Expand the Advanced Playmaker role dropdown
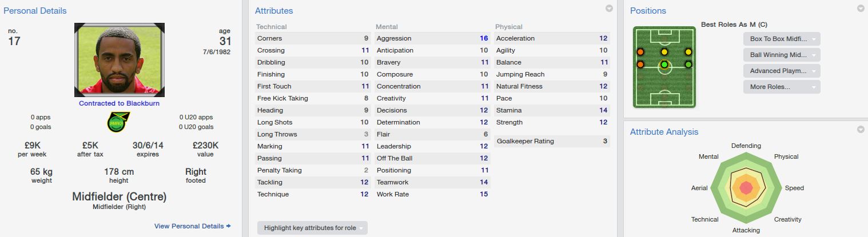Screen dimensions: 868x237 [x=782, y=71]
